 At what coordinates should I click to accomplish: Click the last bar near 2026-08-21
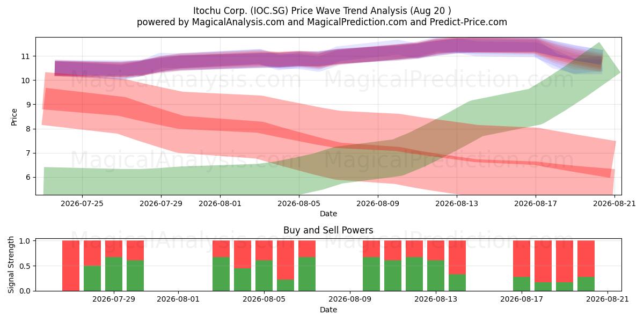coord(586,266)
